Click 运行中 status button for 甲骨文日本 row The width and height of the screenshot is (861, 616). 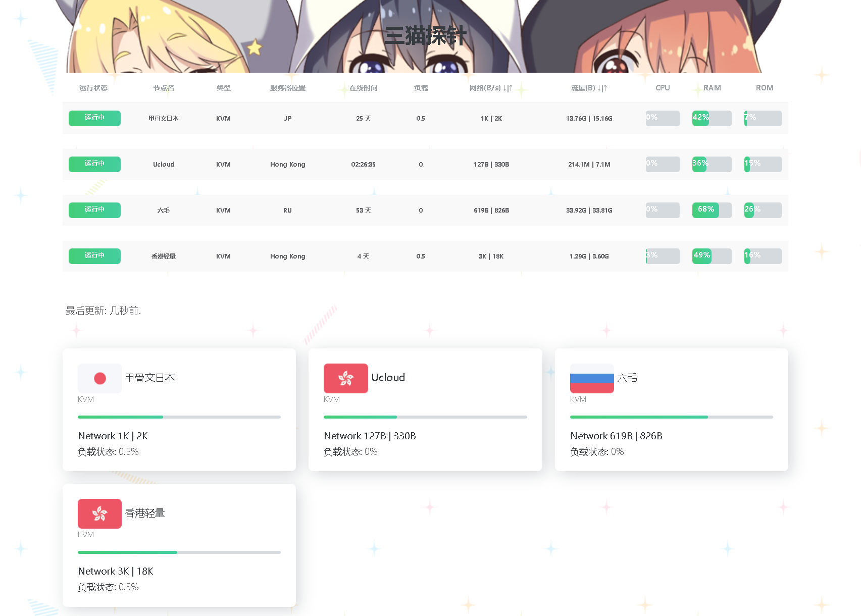pos(94,118)
